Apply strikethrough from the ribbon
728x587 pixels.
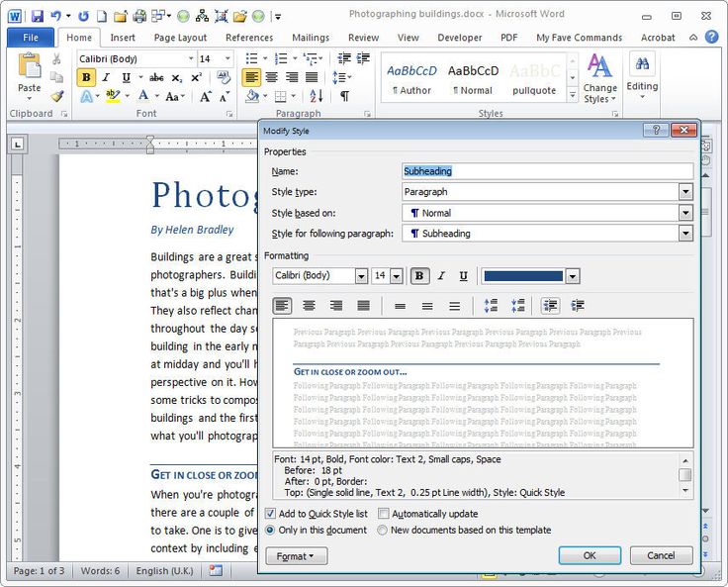pyautogui.click(x=156, y=77)
